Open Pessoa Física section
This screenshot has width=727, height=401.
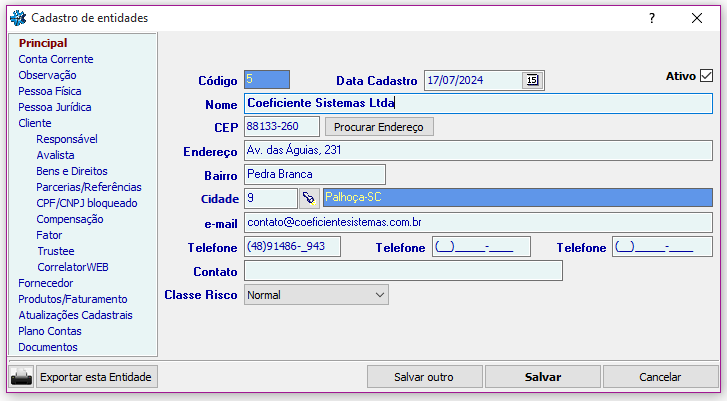50,91
